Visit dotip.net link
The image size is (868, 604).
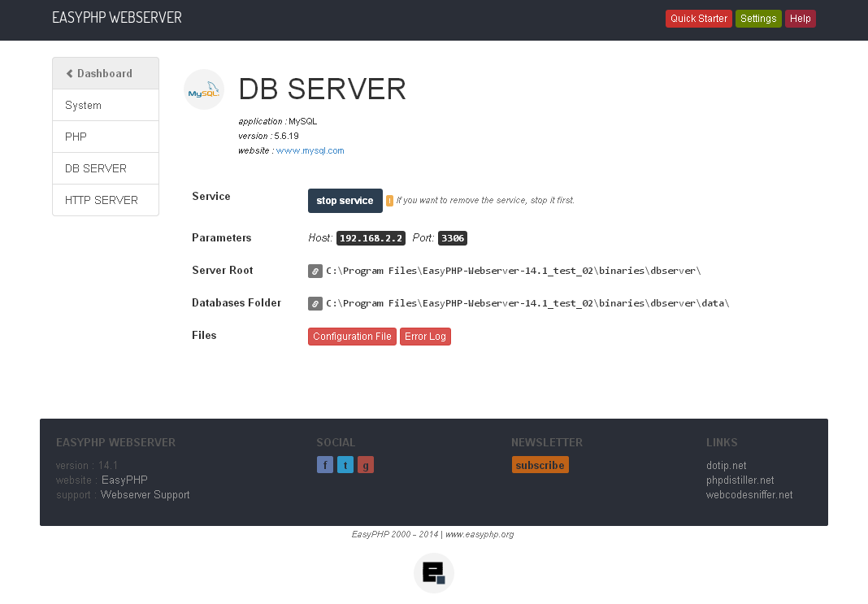click(x=727, y=466)
